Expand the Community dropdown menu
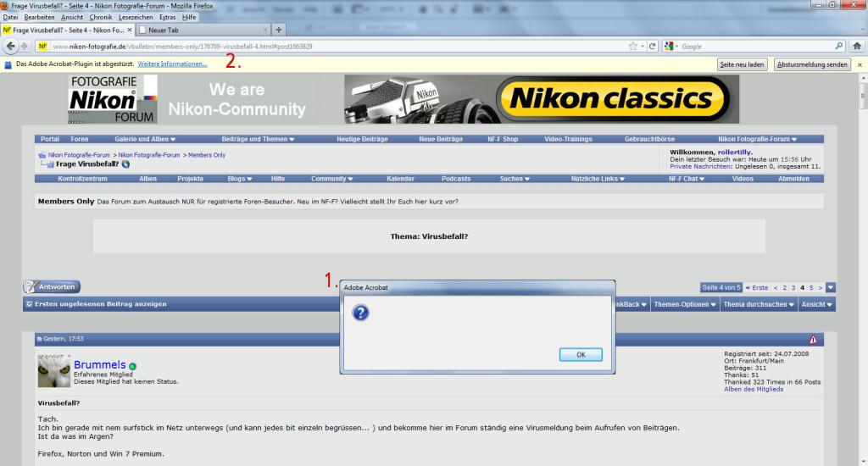Image resolution: width=868 pixels, height=466 pixels. (x=331, y=179)
